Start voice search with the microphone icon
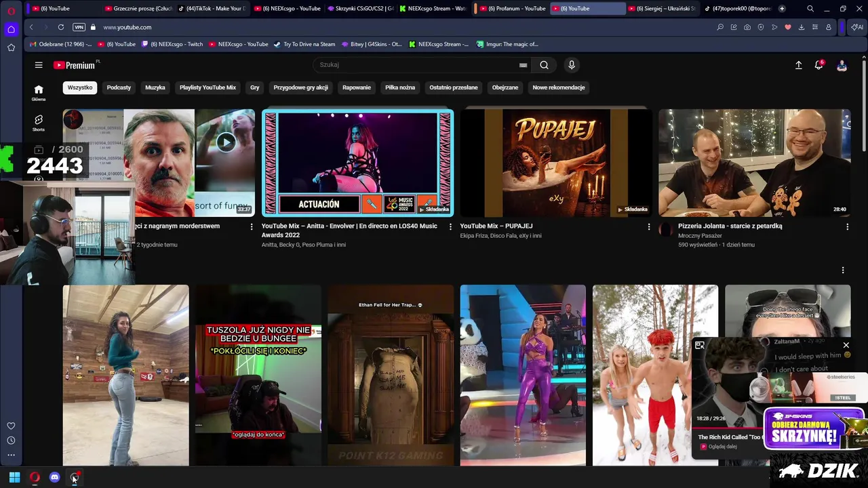Screen dimensions: 868x488 point(572,65)
